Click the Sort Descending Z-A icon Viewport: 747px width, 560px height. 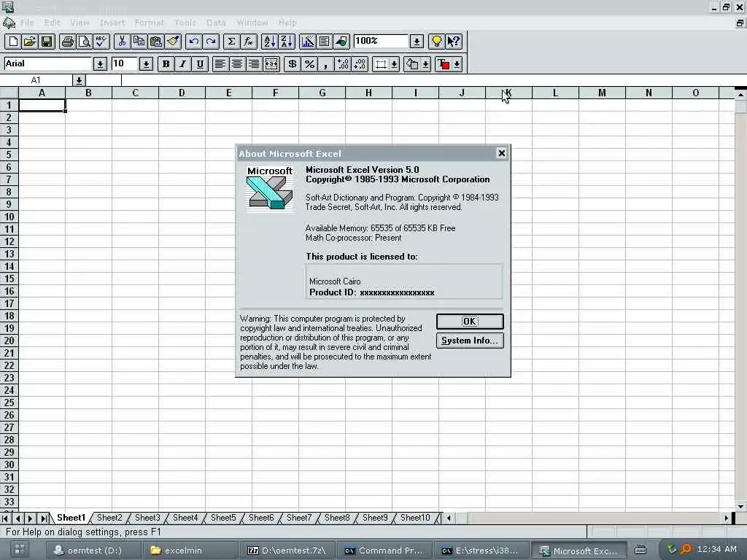287,42
